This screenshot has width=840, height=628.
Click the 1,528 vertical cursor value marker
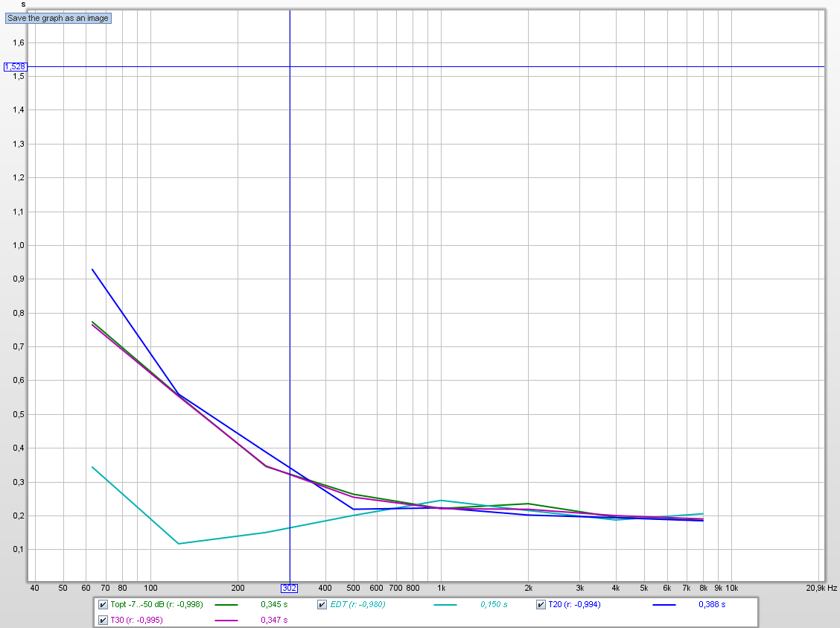click(x=15, y=67)
